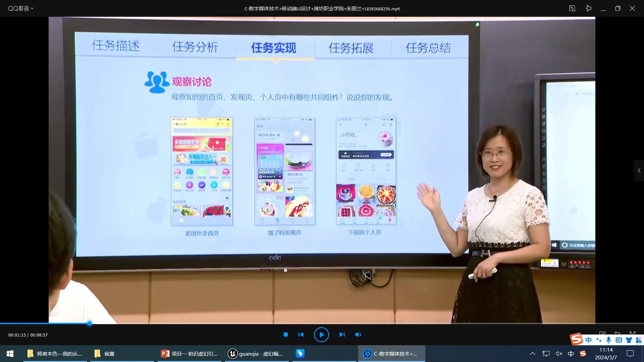Open the QQ影音 main menu dropdown

(21, 8)
